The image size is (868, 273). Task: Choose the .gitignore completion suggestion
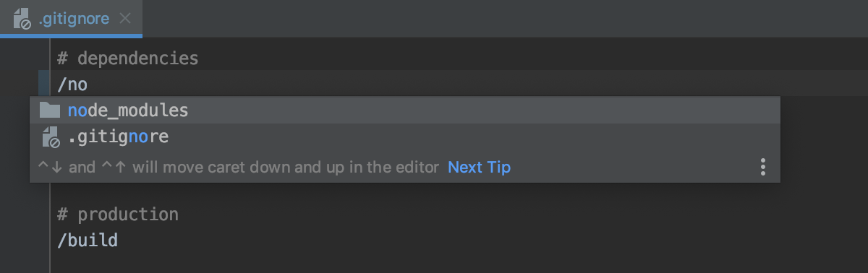pos(405,136)
